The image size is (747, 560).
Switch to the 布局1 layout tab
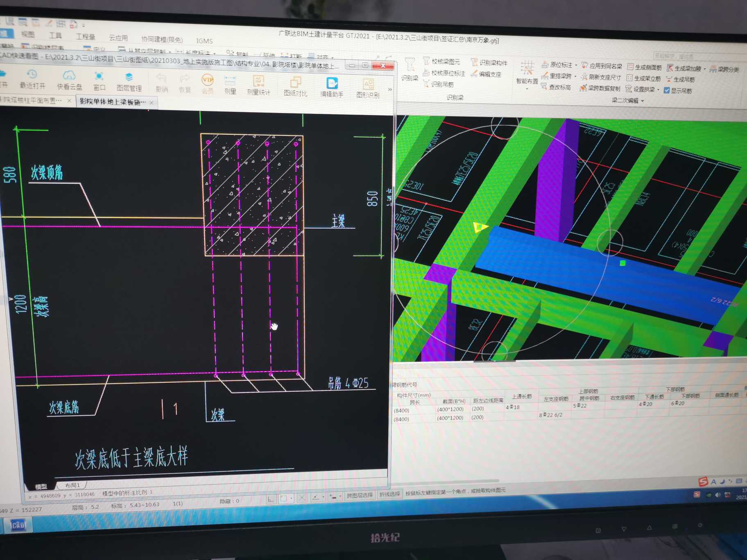pyautogui.click(x=72, y=485)
